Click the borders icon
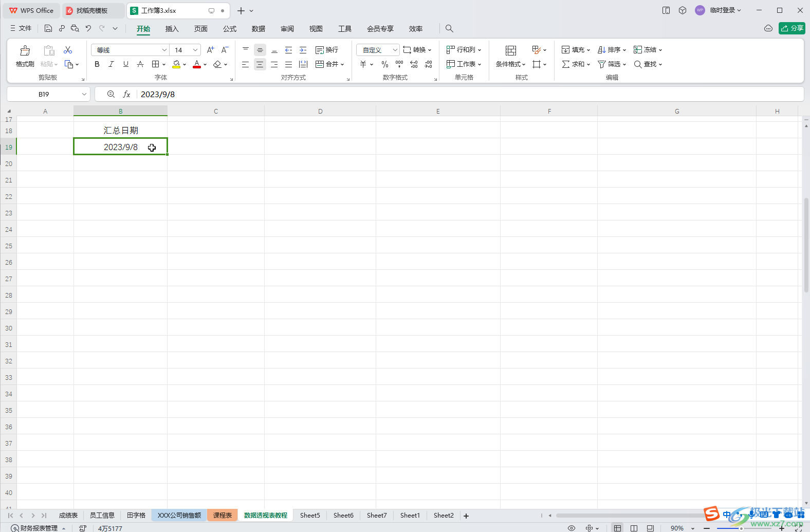 (x=155, y=64)
